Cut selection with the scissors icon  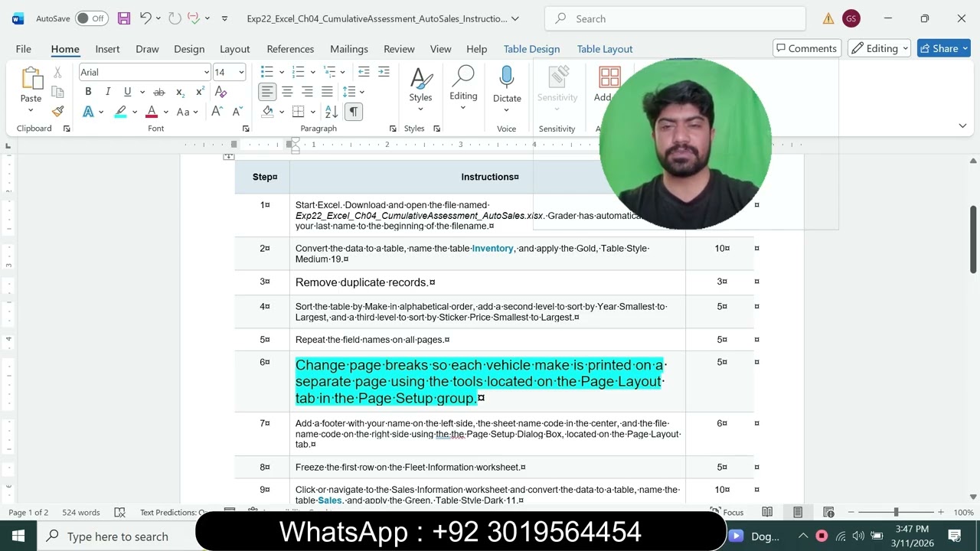pyautogui.click(x=57, y=73)
